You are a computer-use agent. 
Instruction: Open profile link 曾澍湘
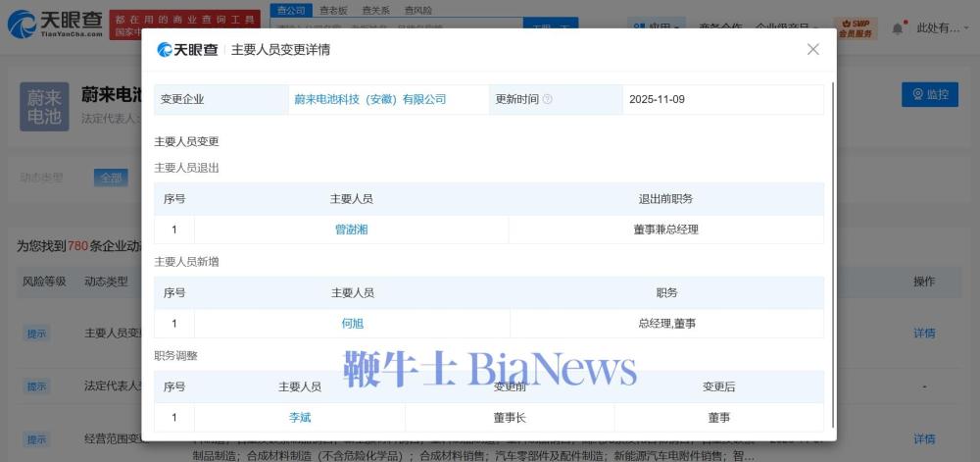coord(351,230)
